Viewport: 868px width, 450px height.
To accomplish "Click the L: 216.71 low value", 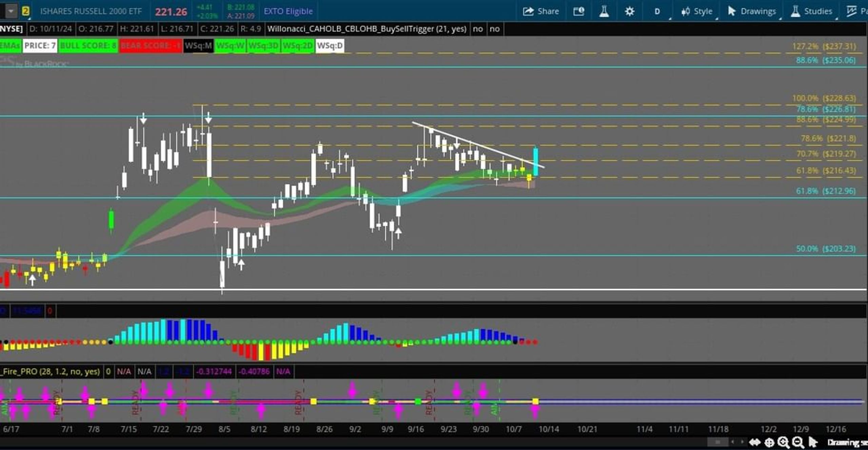I will (177, 29).
